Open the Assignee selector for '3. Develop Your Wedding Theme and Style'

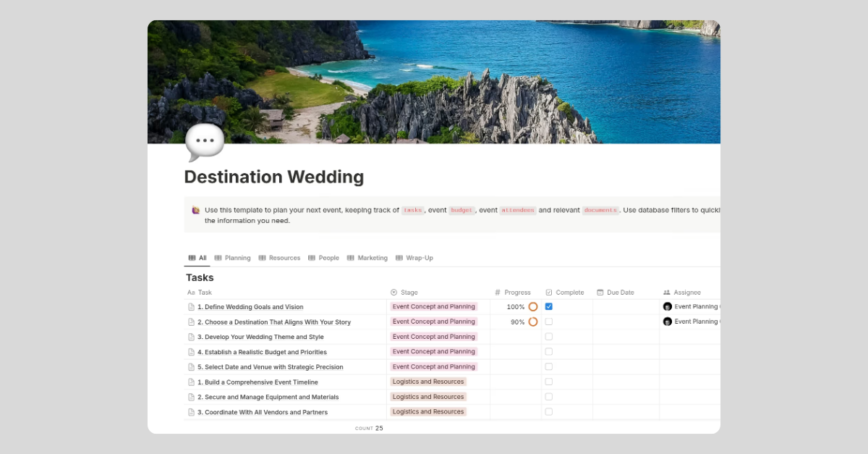[x=687, y=336]
